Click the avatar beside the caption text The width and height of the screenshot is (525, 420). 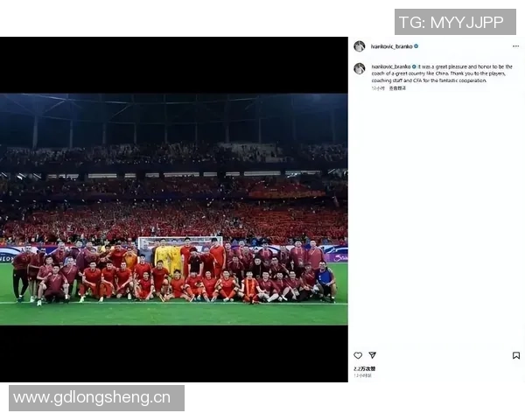coord(360,68)
